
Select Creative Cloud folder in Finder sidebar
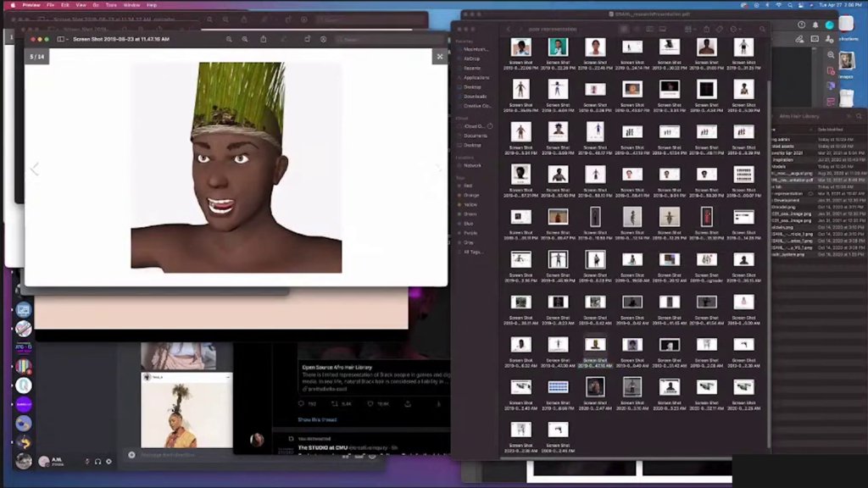click(x=476, y=106)
